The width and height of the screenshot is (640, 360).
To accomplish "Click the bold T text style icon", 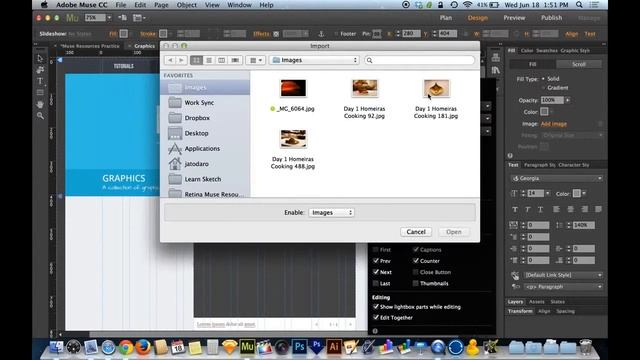I will (x=515, y=209).
